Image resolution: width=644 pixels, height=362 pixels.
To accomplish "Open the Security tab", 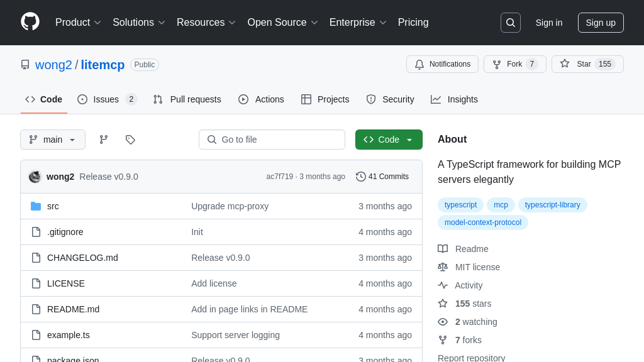I will tap(390, 99).
